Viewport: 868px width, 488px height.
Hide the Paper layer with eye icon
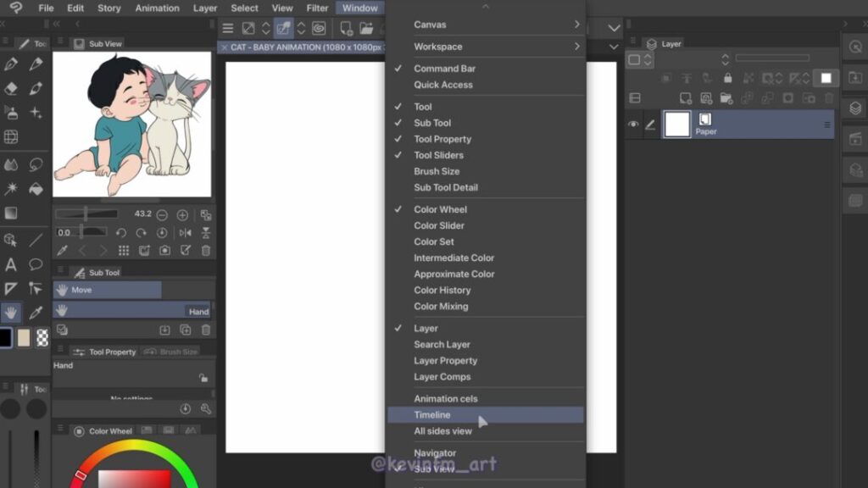633,125
